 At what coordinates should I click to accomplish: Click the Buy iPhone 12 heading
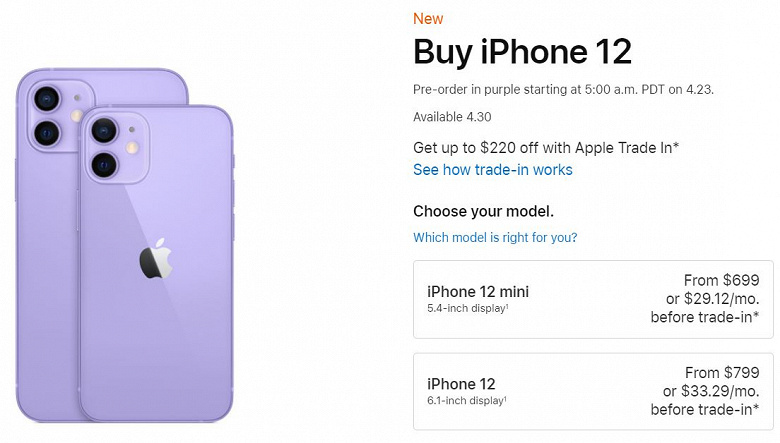(522, 52)
